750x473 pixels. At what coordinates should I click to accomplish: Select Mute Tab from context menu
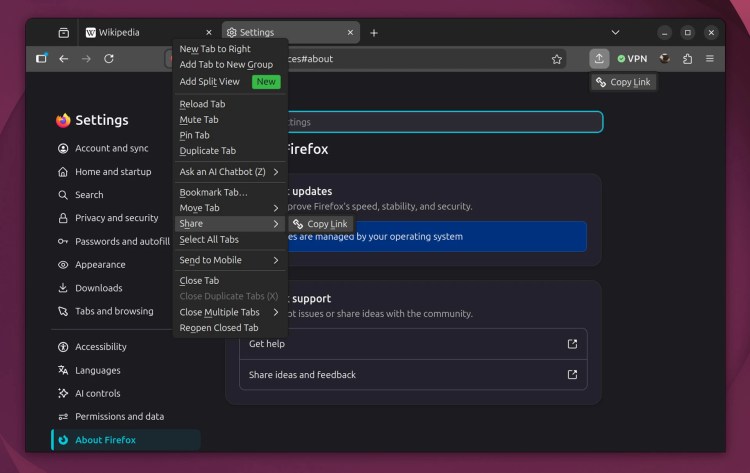point(230,120)
